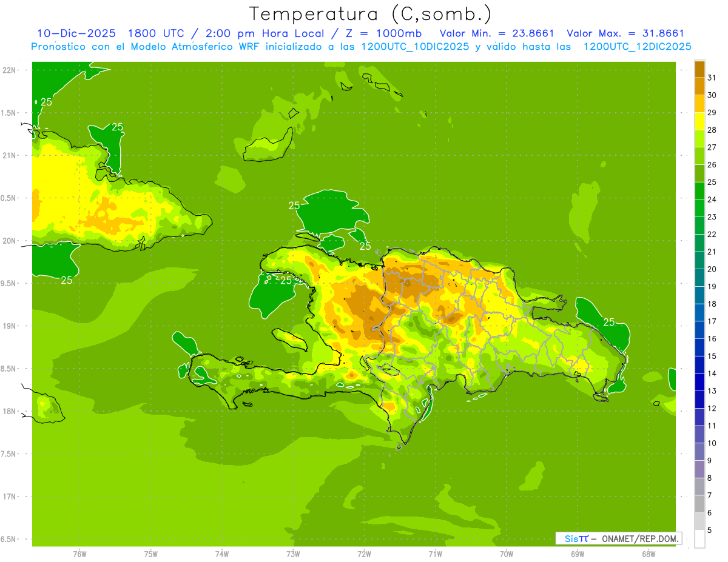Viewport: 728px width, 562px height.
Task: Click legend swatch between 28 and 29
Action: (x=699, y=121)
